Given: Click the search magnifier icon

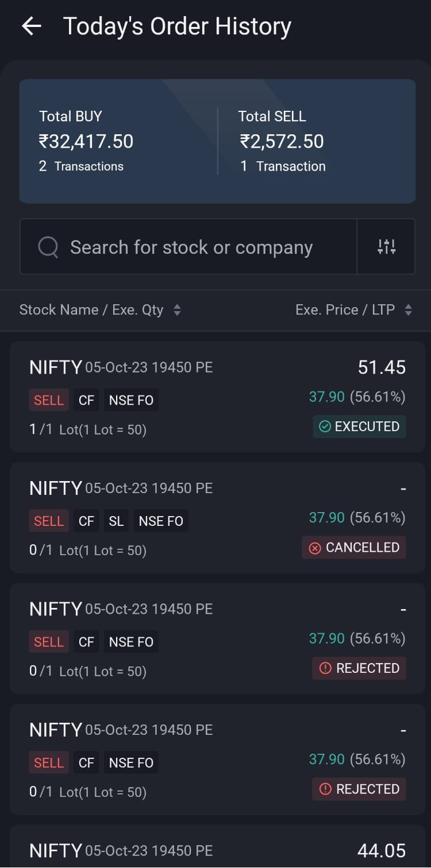Looking at the screenshot, I should coord(48,247).
